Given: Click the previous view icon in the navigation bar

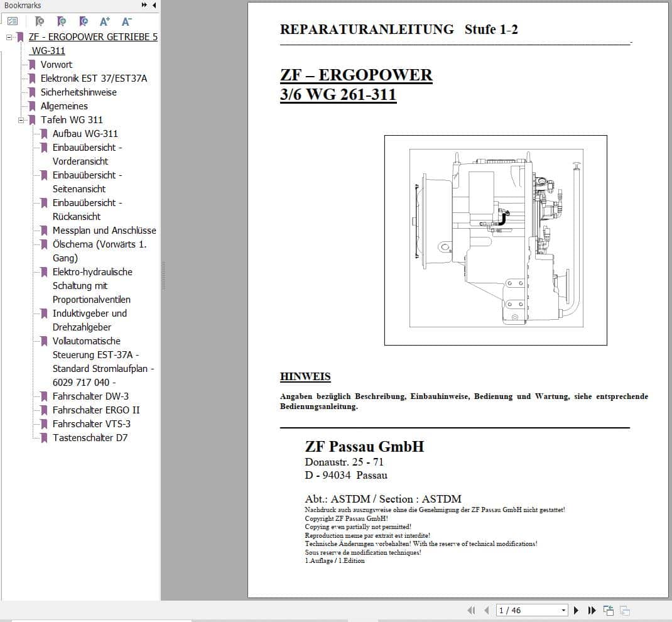Looking at the screenshot, I should (609, 610).
